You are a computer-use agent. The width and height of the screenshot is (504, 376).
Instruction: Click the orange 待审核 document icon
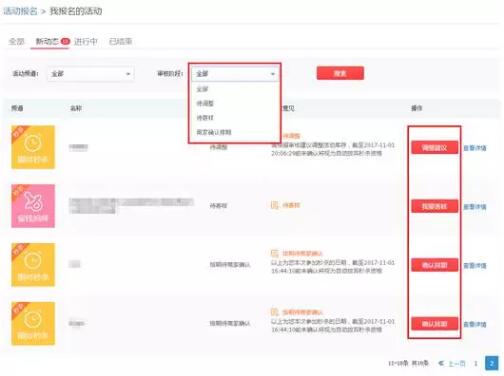(274, 205)
